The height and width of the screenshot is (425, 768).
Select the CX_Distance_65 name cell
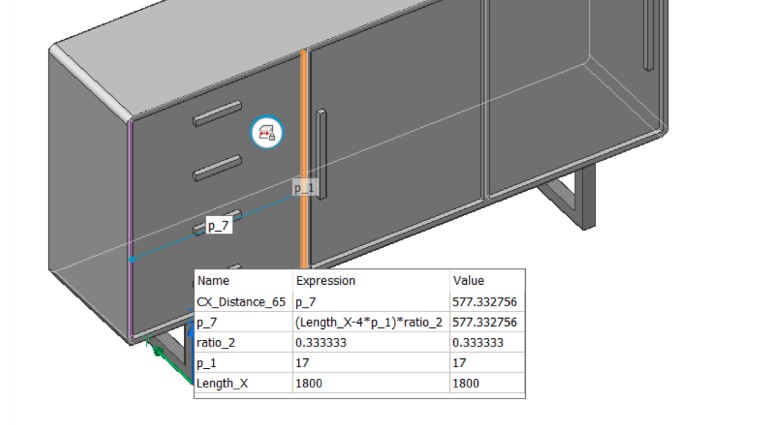243,302
